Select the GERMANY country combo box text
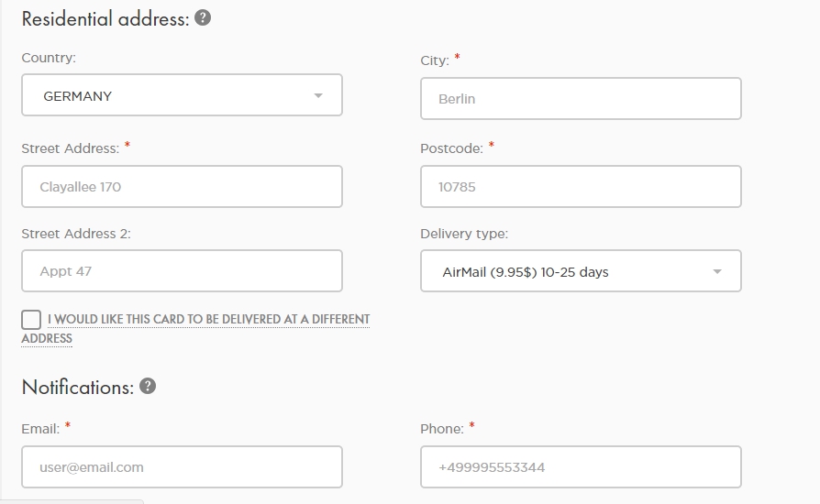The image size is (820, 504). (78, 95)
